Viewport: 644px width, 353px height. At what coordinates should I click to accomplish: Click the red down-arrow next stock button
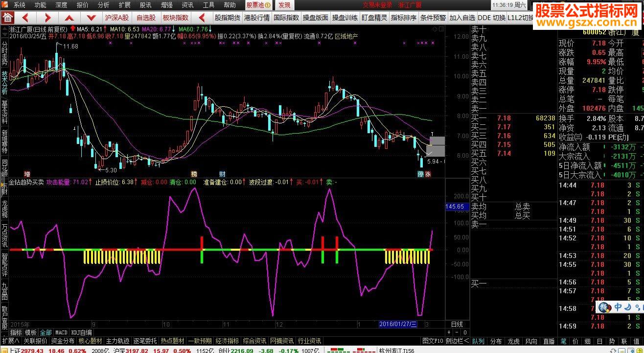click(x=92, y=18)
